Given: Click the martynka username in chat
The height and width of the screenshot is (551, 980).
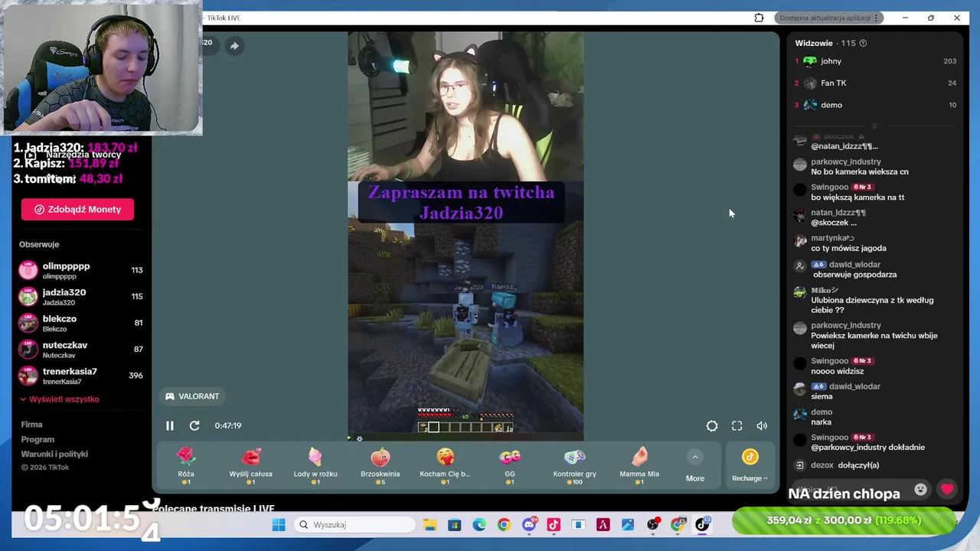Looking at the screenshot, I should click(831, 238).
